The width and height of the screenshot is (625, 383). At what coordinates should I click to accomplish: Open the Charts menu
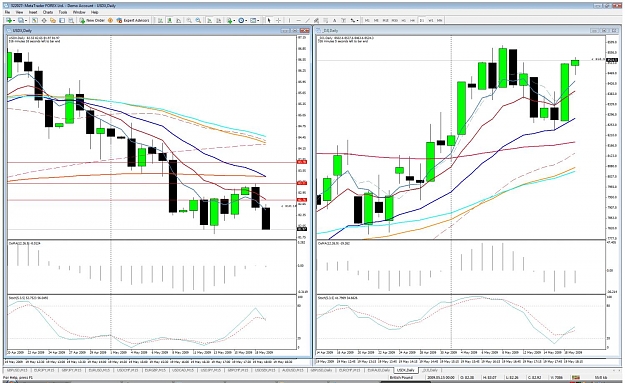click(48, 12)
